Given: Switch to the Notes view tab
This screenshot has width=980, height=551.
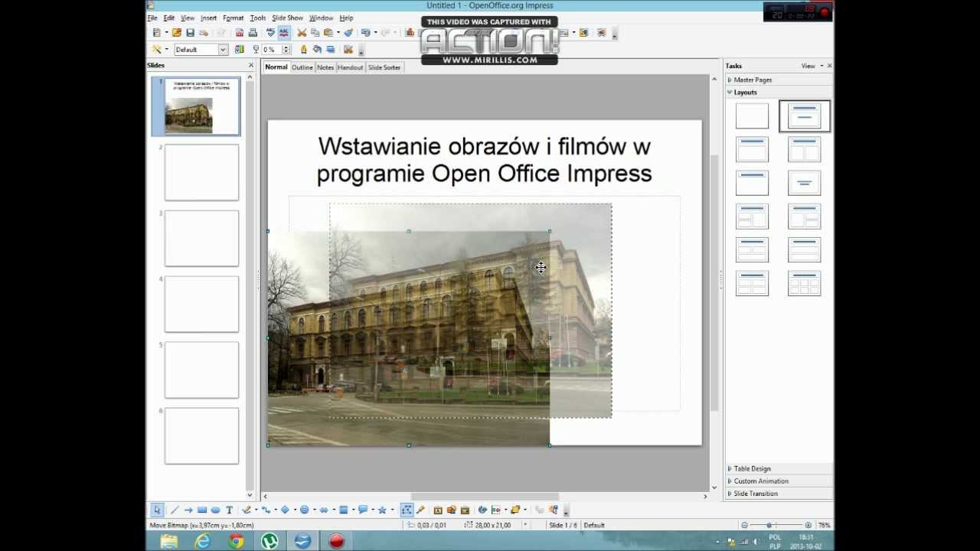Looking at the screenshot, I should 325,67.
